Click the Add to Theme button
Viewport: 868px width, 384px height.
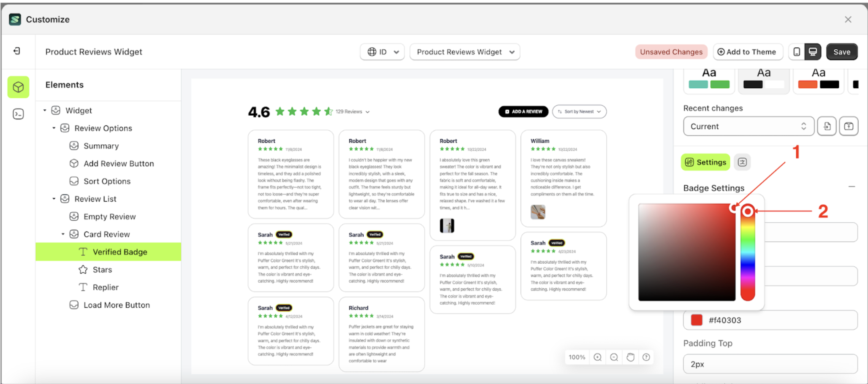pos(748,51)
